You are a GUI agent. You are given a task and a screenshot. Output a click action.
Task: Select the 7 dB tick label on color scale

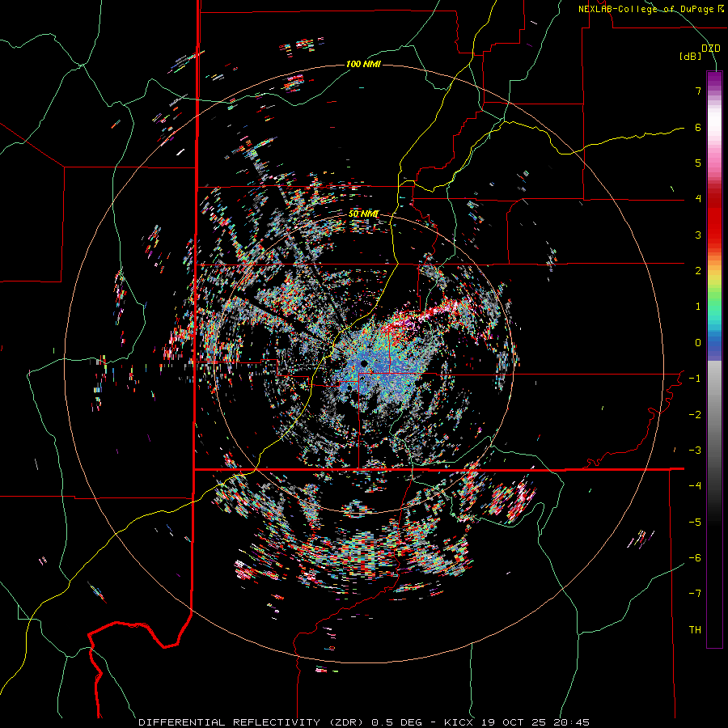698,91
